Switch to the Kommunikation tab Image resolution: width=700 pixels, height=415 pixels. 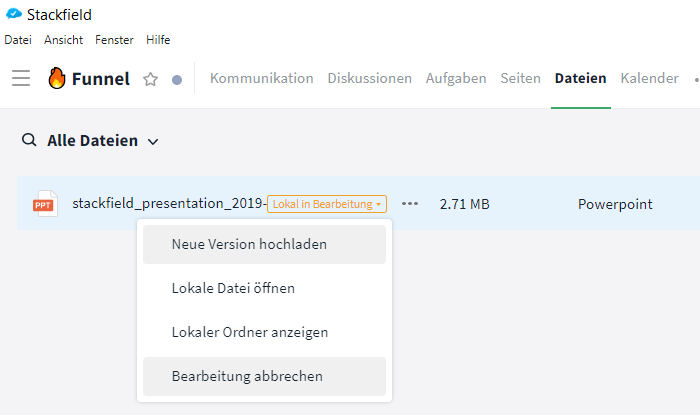click(262, 79)
